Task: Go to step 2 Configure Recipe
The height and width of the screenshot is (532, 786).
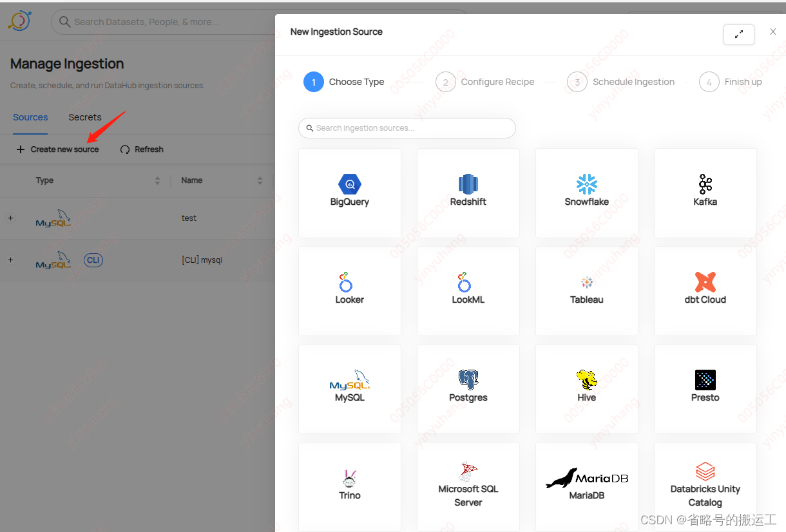Action: (485, 82)
